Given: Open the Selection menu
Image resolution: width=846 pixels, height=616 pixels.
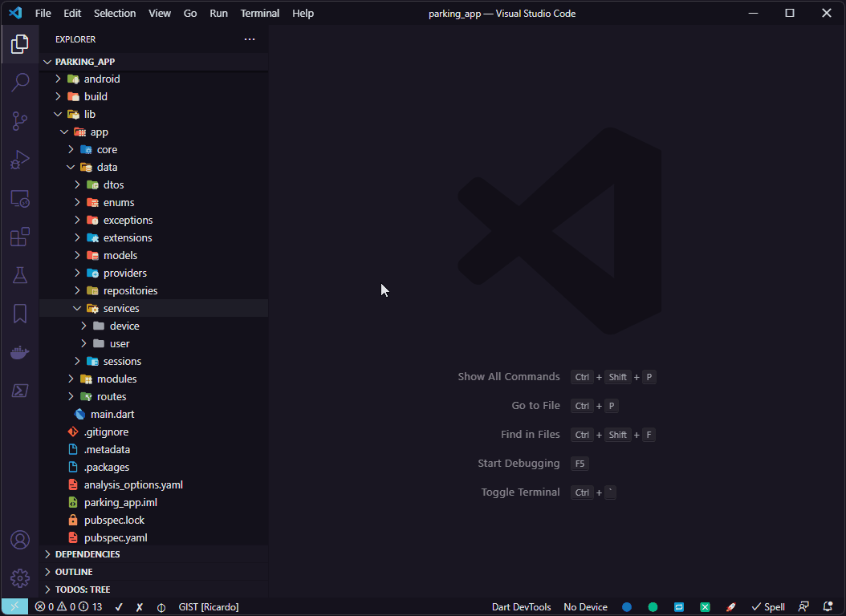Looking at the screenshot, I should [115, 13].
